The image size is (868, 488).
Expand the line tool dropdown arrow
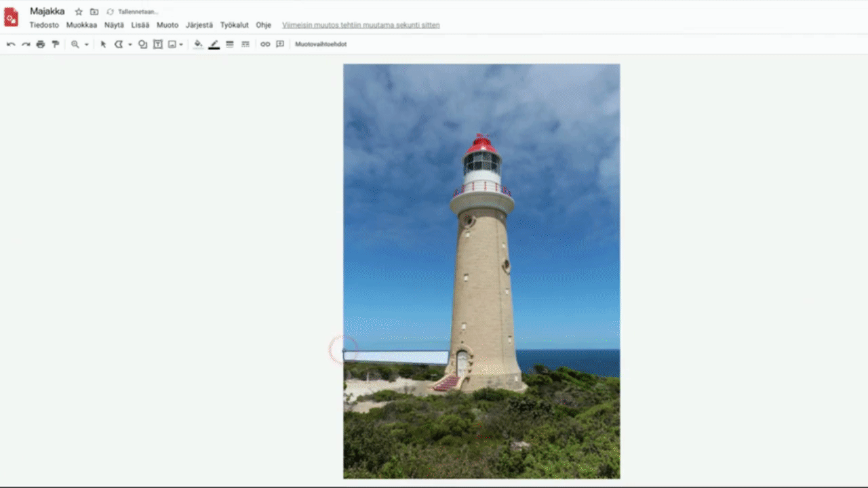130,45
